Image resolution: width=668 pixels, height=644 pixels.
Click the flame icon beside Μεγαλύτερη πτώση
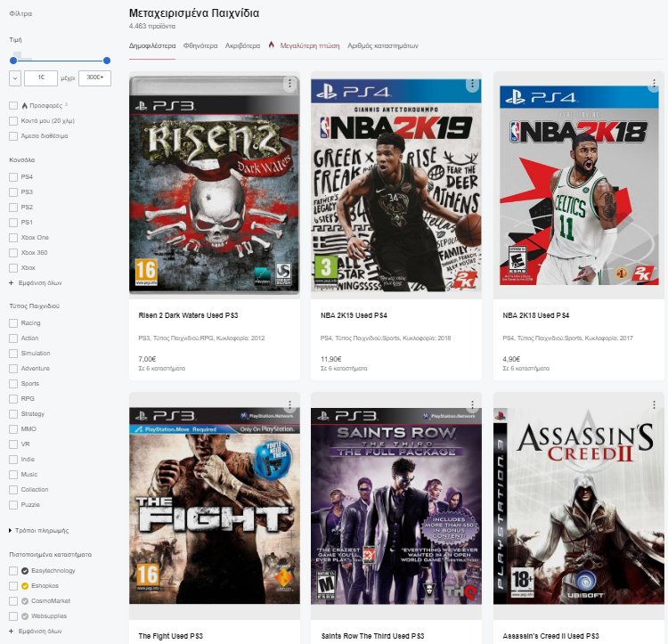(x=272, y=45)
